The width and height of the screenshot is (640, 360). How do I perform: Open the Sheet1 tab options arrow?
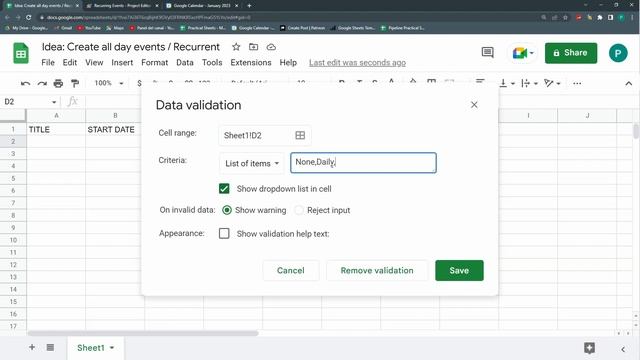(x=112, y=348)
